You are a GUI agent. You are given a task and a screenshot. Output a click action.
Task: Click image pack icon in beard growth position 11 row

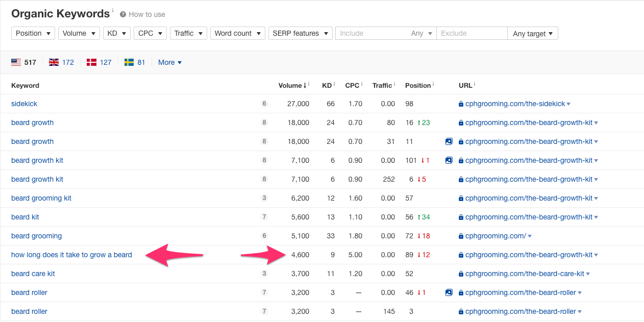(x=449, y=141)
